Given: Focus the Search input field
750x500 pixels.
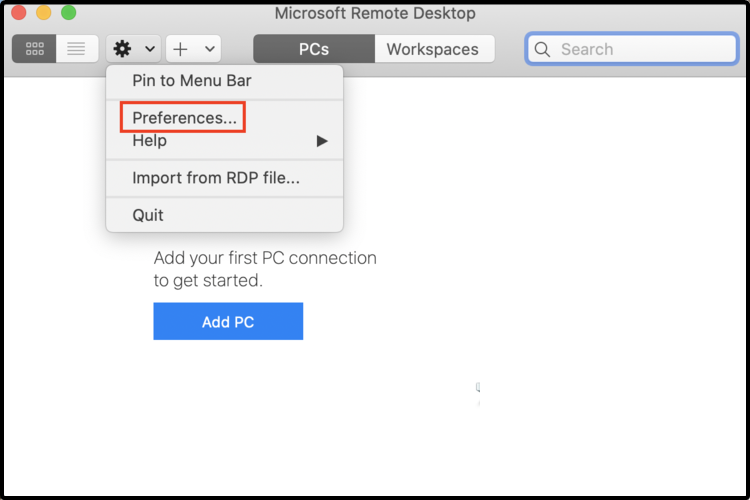Looking at the screenshot, I should pos(632,49).
